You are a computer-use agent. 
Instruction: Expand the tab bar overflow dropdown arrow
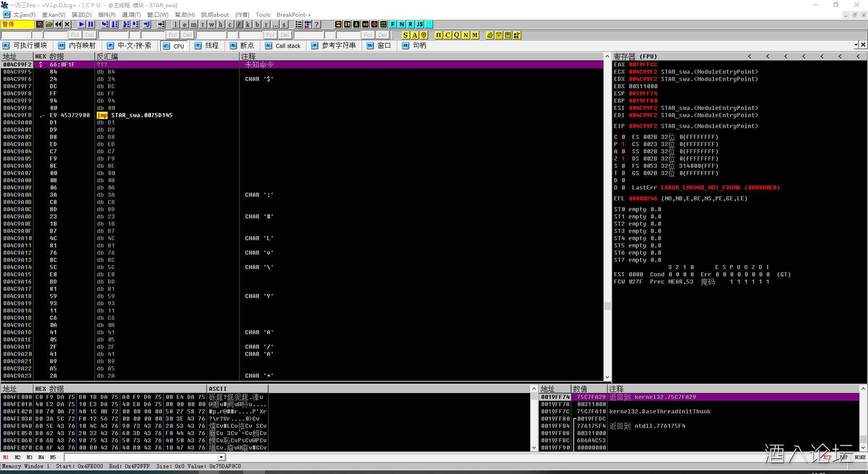[x=856, y=45]
